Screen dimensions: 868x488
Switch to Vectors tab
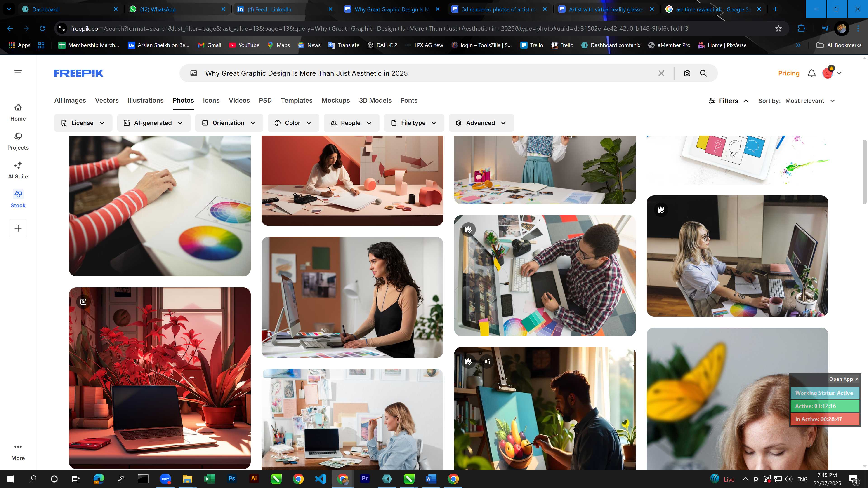pyautogui.click(x=107, y=100)
